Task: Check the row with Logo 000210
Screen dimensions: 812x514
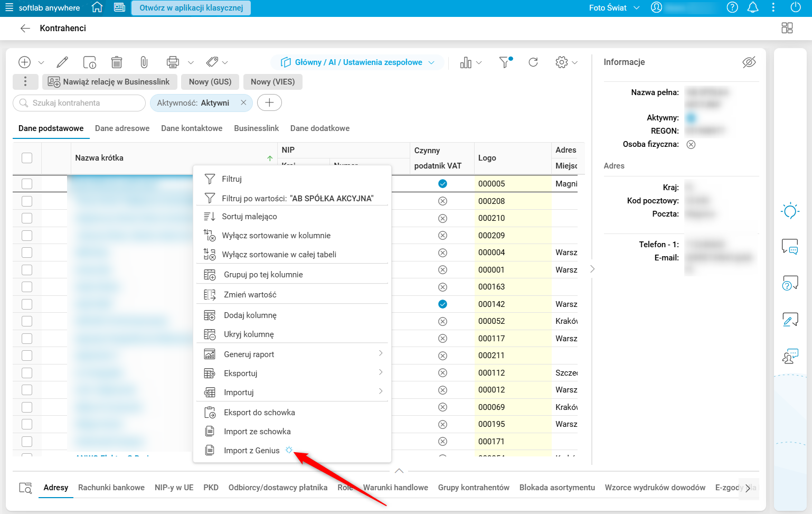Action: (27, 218)
